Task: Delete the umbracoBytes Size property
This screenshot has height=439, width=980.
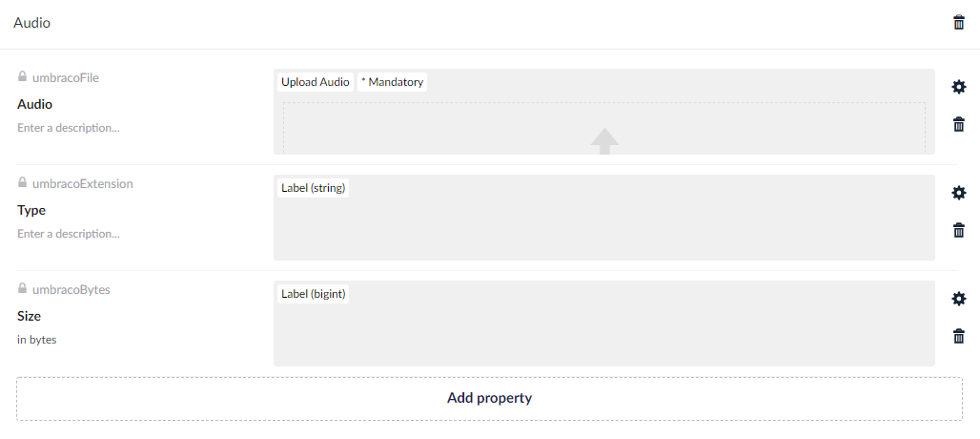Action: (x=958, y=337)
